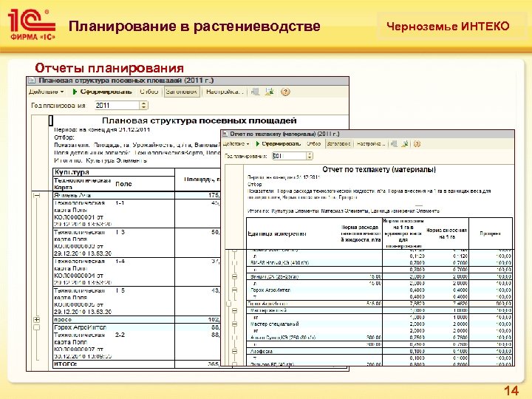Click the Единица измерения column header
532x399 pixels.
coord(277,233)
